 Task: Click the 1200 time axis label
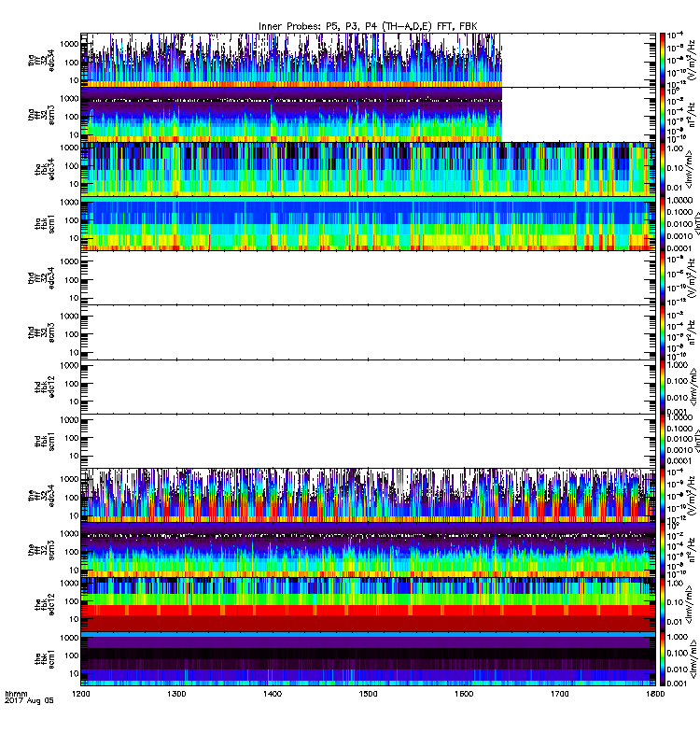click(80, 694)
